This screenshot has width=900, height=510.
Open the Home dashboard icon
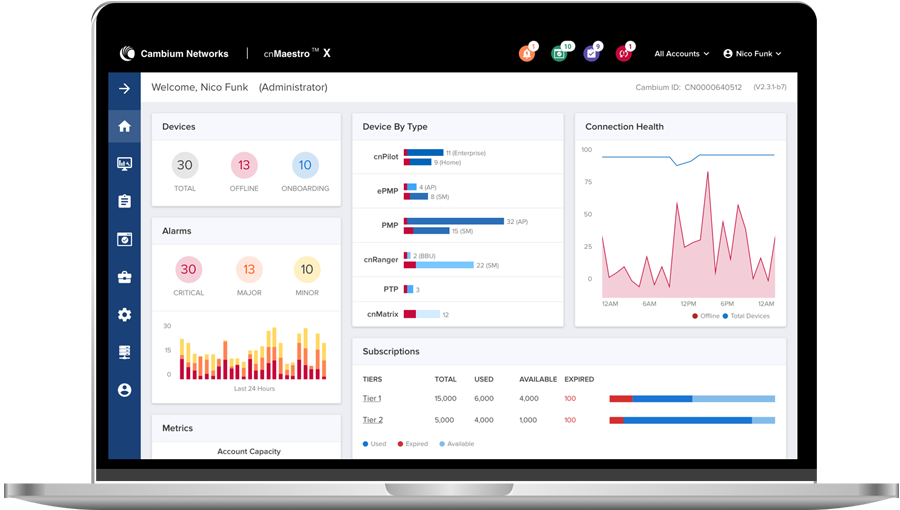point(124,126)
